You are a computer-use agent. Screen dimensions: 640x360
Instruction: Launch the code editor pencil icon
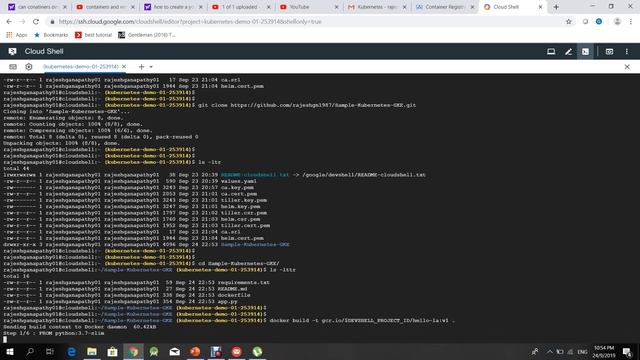click(x=568, y=51)
